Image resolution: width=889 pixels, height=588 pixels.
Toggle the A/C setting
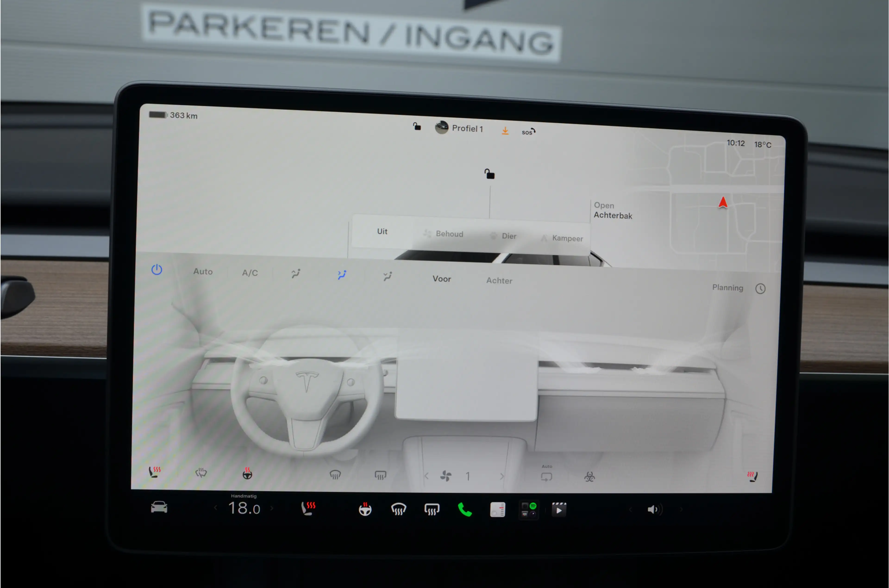click(250, 273)
